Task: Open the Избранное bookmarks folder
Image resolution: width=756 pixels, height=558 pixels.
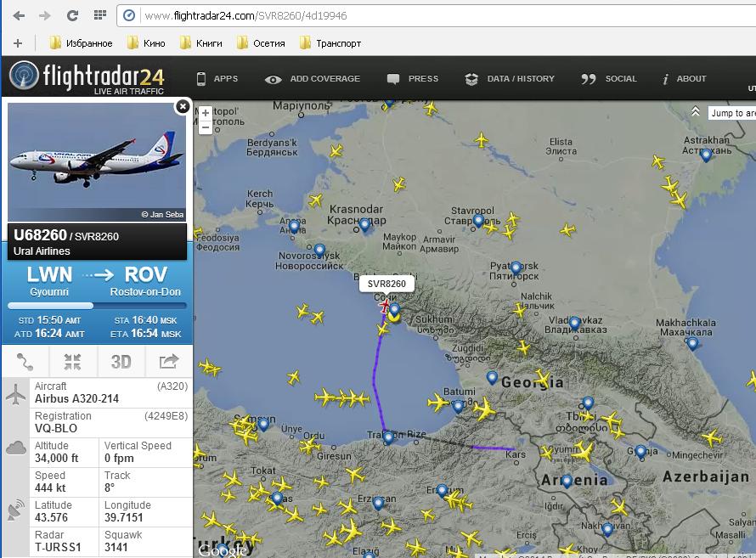Action: pos(81,43)
